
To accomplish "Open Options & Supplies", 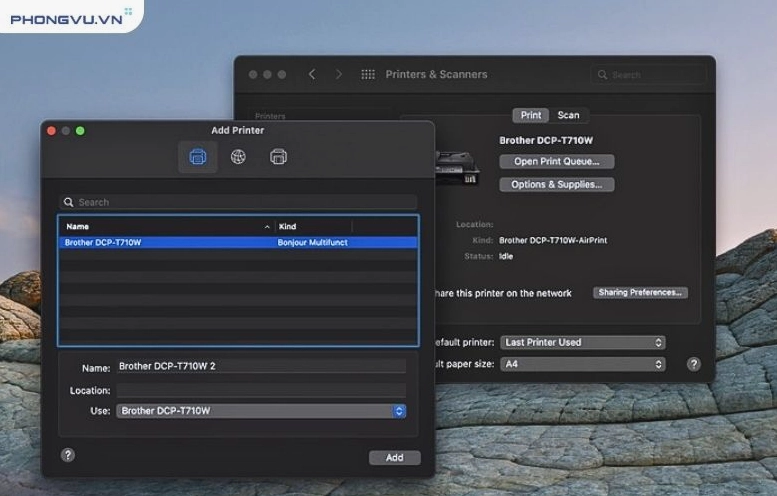I will pos(556,184).
